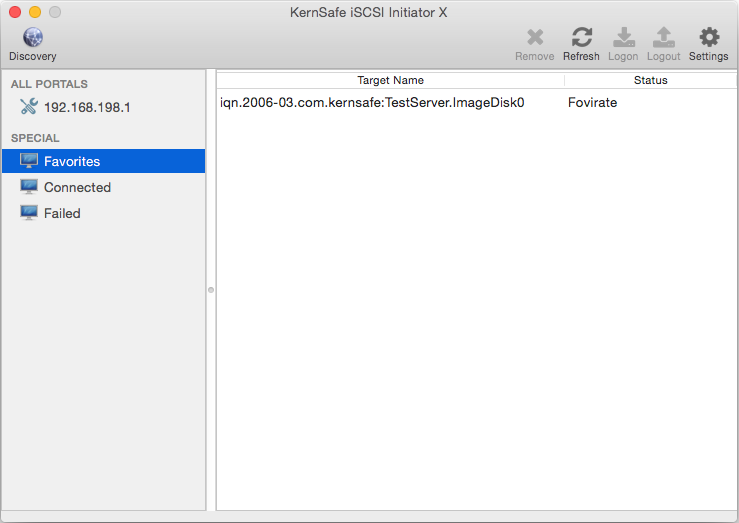Select the iqn.2006-03.com.kernsafe:TestServer.ImageDisk0 target
The height and width of the screenshot is (523, 739).
[x=372, y=103]
